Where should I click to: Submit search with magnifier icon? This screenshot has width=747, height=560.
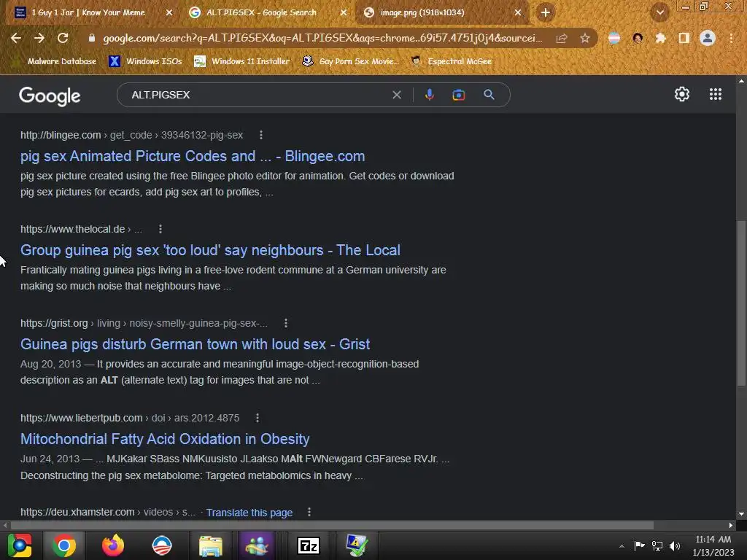coord(489,95)
